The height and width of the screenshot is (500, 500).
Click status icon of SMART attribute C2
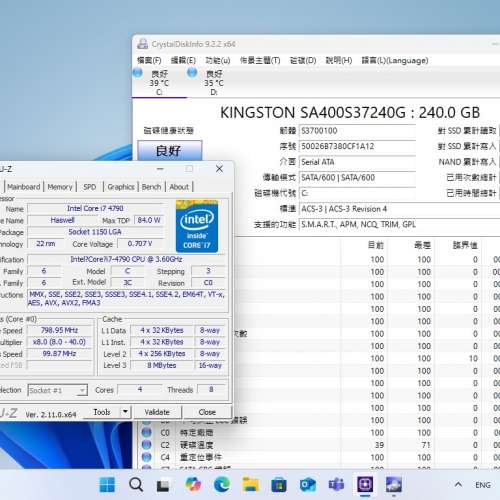[146, 445]
